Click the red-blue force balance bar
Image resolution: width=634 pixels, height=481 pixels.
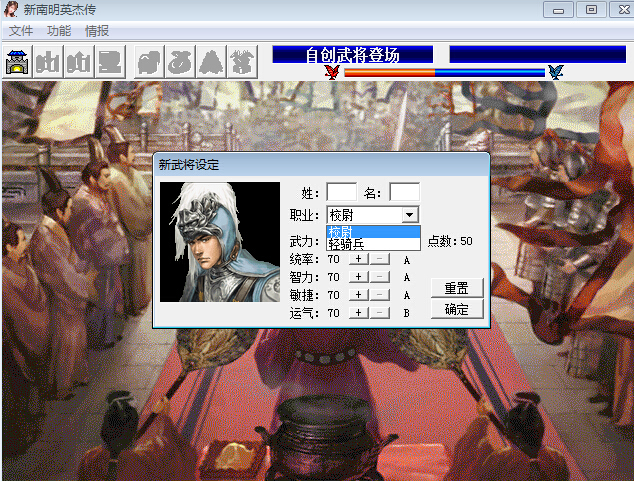(x=444, y=73)
